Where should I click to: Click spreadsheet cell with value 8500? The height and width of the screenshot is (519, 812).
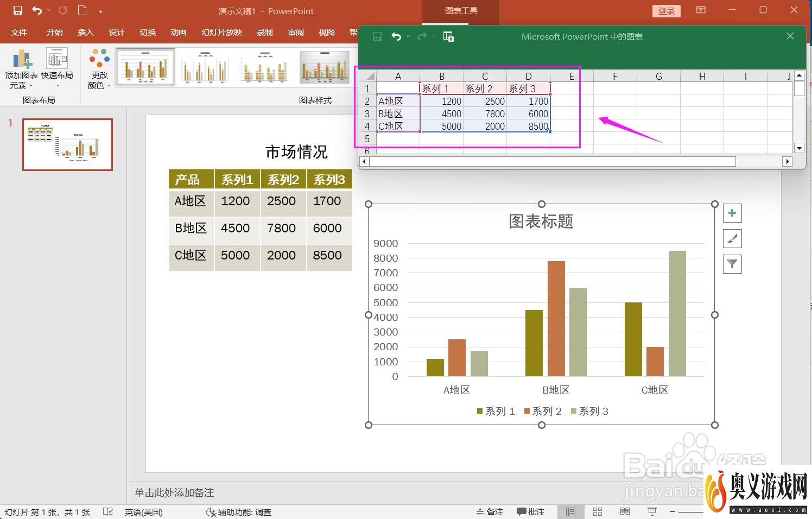[528, 126]
